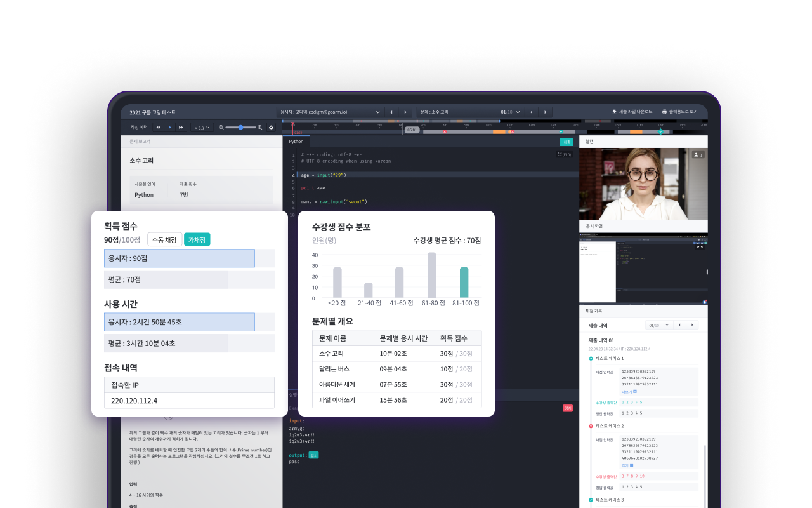Open the 문제 보고서 panel tab
Screen dimensions: 812x508
[140, 141]
